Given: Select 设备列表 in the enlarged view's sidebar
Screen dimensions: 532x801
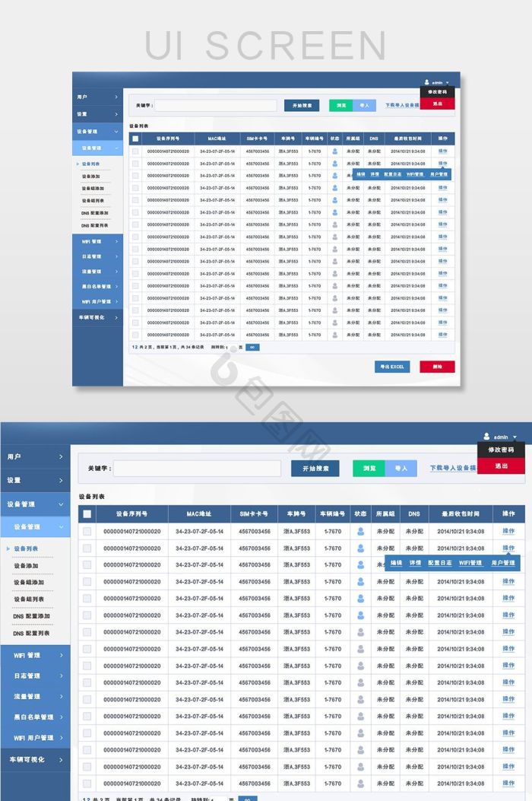Looking at the screenshot, I should [x=26, y=548].
